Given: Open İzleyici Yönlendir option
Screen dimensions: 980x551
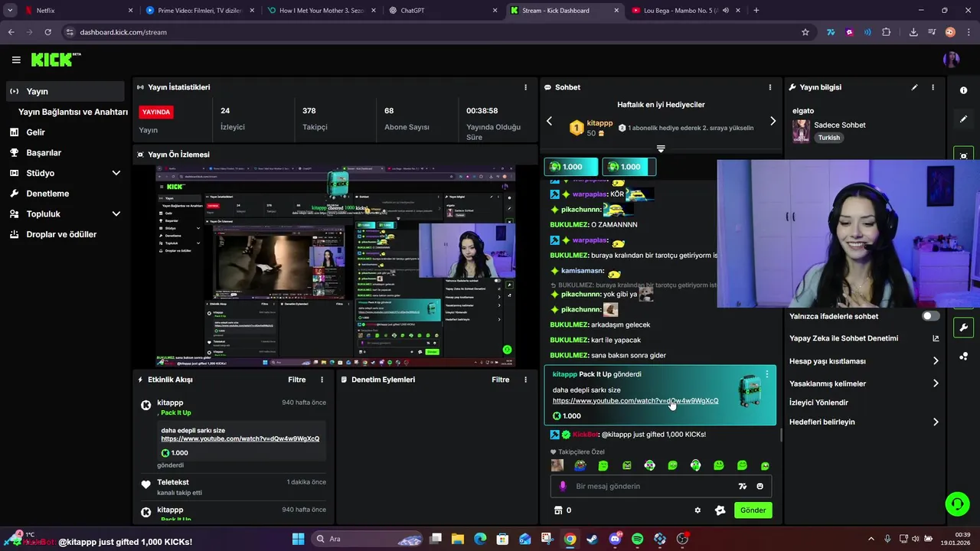Looking at the screenshot, I should [818, 403].
